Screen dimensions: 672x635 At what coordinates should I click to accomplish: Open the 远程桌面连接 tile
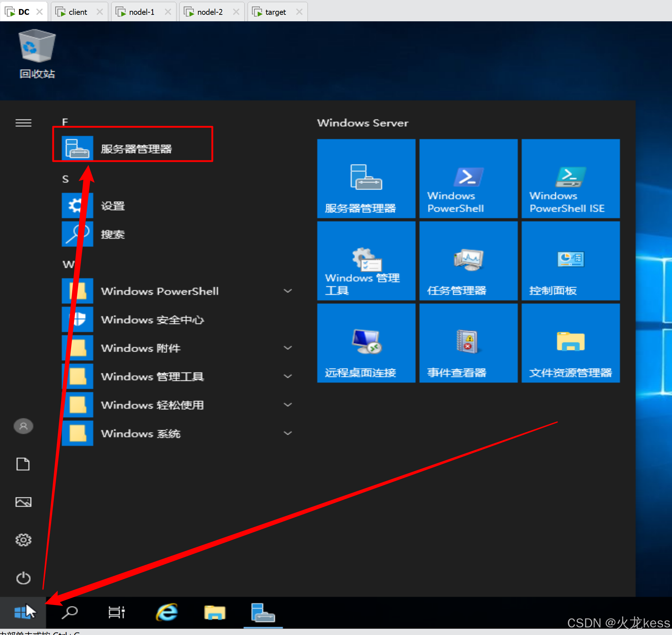click(366, 343)
